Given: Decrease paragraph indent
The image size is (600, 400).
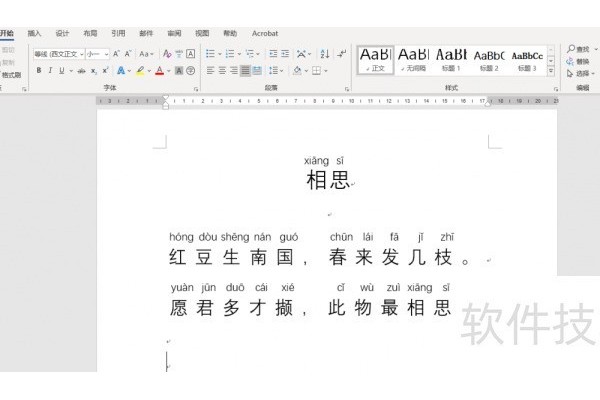Looking at the screenshot, I should click(273, 54).
